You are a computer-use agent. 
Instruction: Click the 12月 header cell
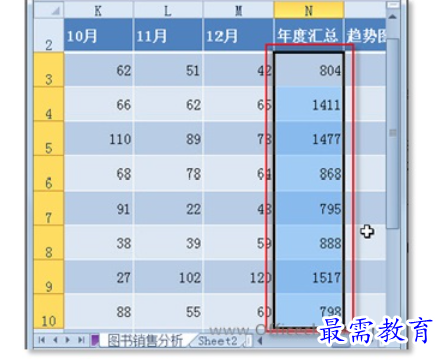click(238, 35)
